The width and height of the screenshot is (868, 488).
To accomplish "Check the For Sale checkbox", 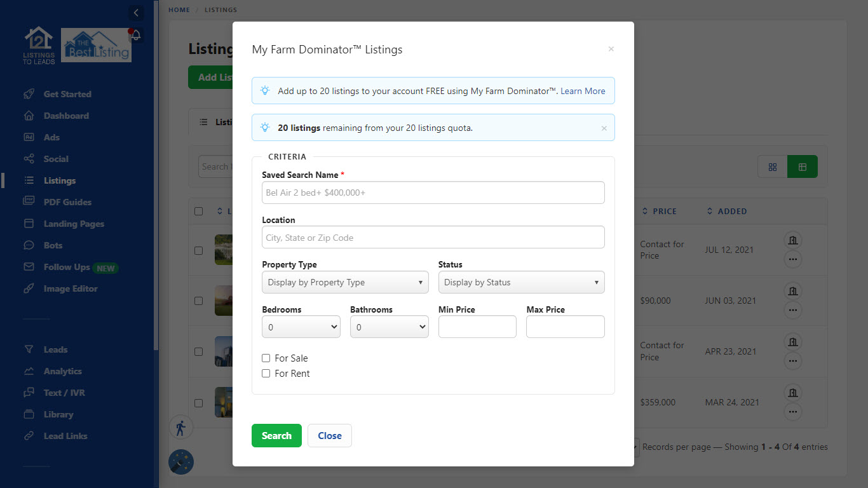I will [266, 358].
